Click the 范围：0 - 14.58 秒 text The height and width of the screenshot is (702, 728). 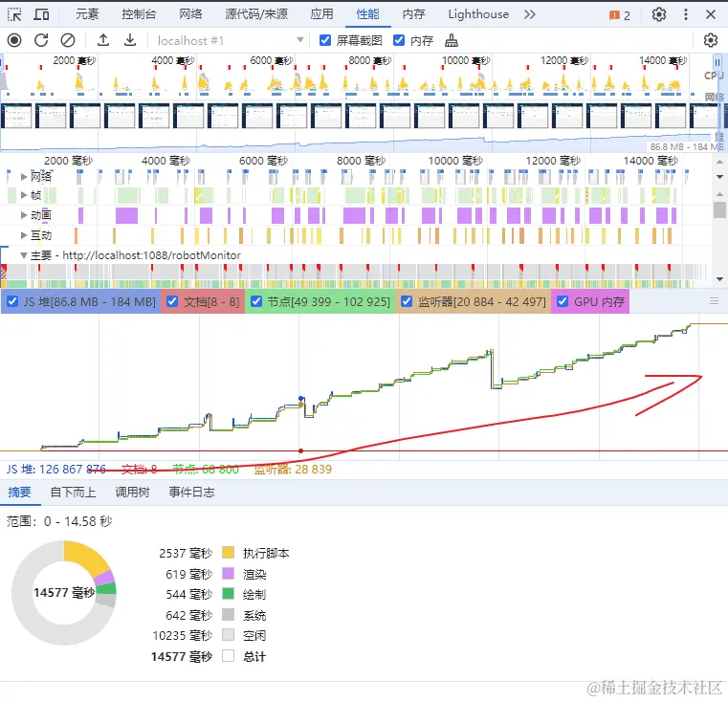click(59, 521)
